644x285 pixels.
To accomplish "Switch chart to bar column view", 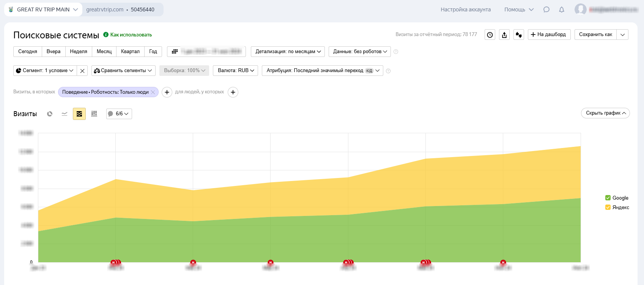I will (94, 114).
